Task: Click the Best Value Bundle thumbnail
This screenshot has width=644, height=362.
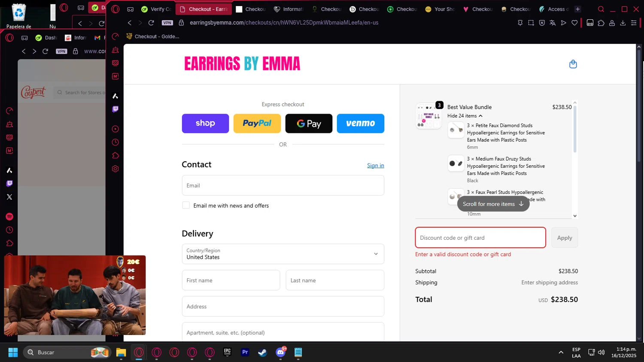Action: click(x=428, y=116)
